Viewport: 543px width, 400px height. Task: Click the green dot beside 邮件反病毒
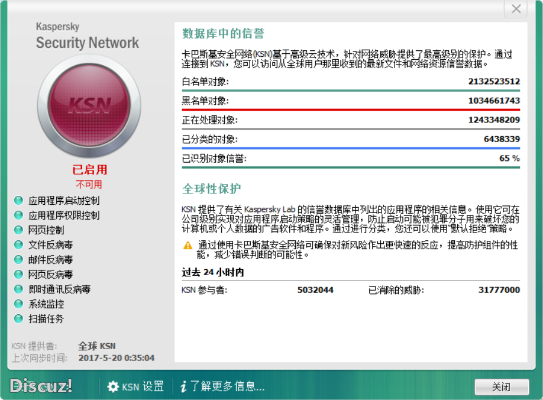point(18,260)
